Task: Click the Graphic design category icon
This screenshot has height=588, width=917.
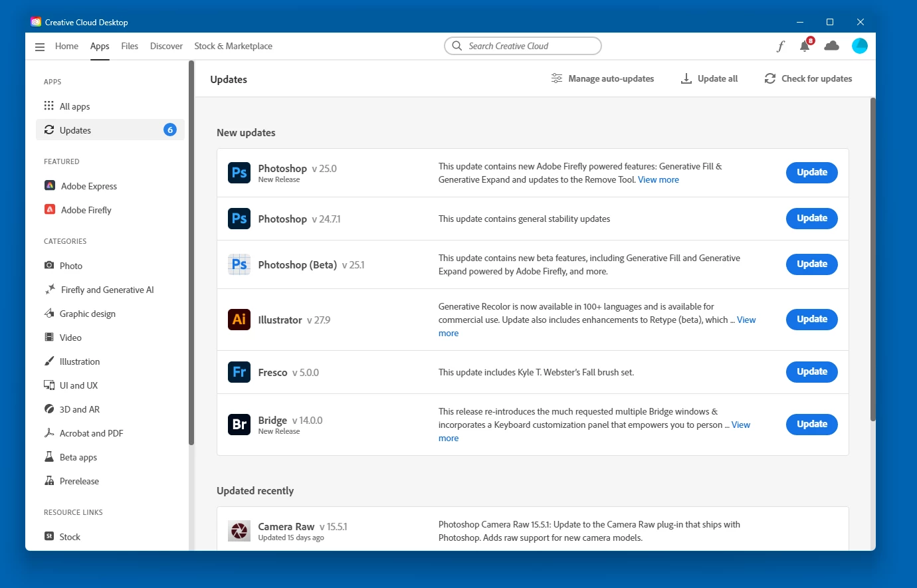Action: [x=49, y=313]
